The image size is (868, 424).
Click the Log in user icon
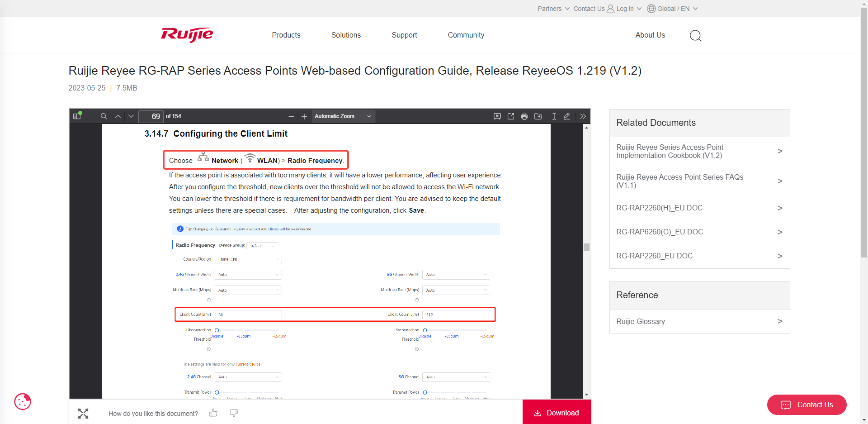610,9
